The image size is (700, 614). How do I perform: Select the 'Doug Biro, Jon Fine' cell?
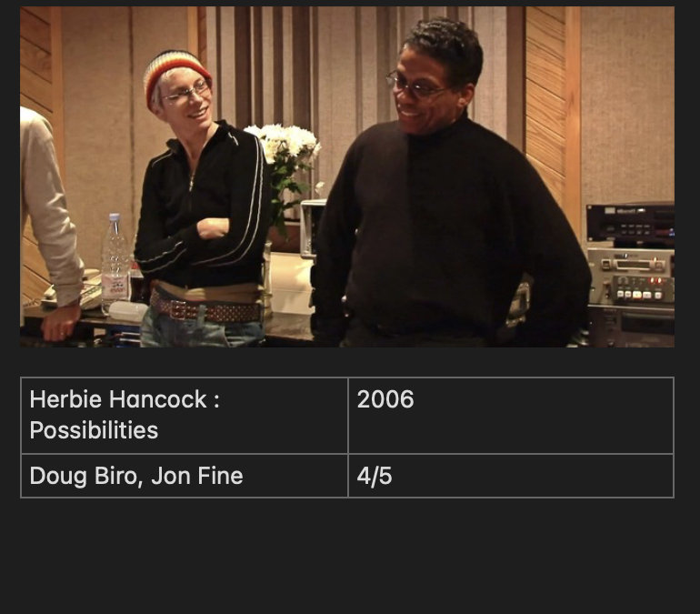pos(185,476)
